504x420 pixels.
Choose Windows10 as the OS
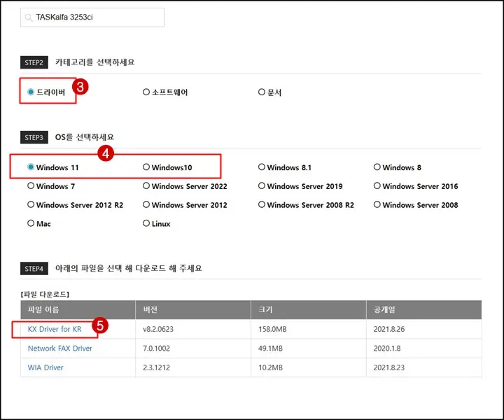(x=146, y=167)
